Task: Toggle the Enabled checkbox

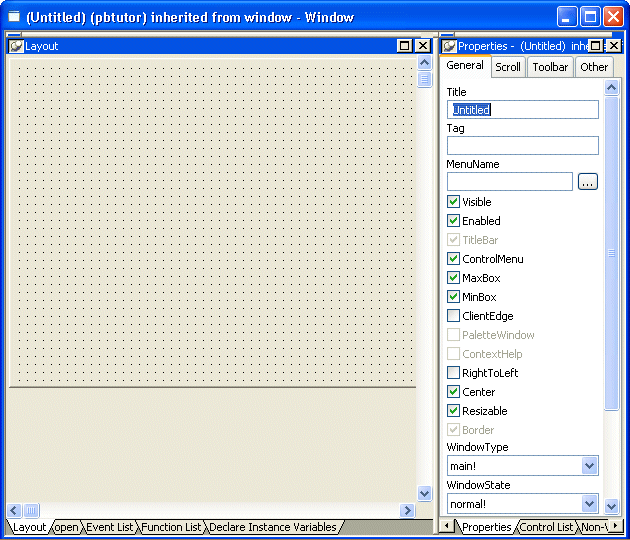Action: click(x=453, y=221)
